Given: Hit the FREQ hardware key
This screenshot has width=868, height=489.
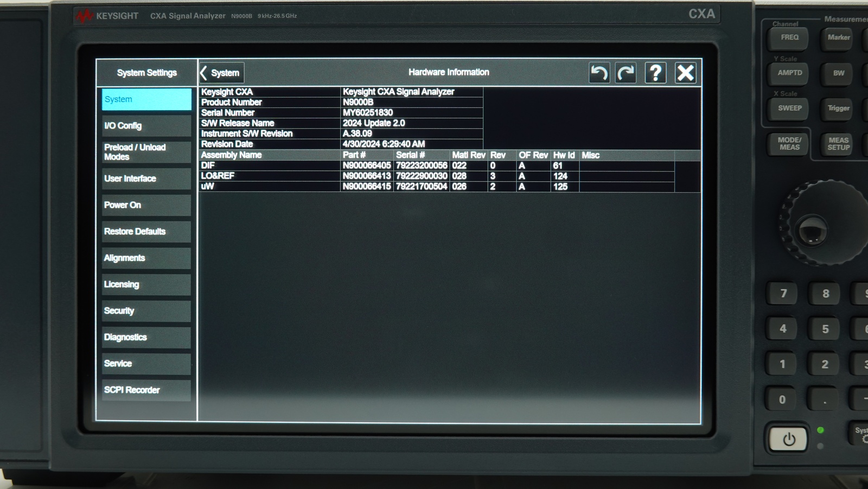Looking at the screenshot, I should coord(789,38).
